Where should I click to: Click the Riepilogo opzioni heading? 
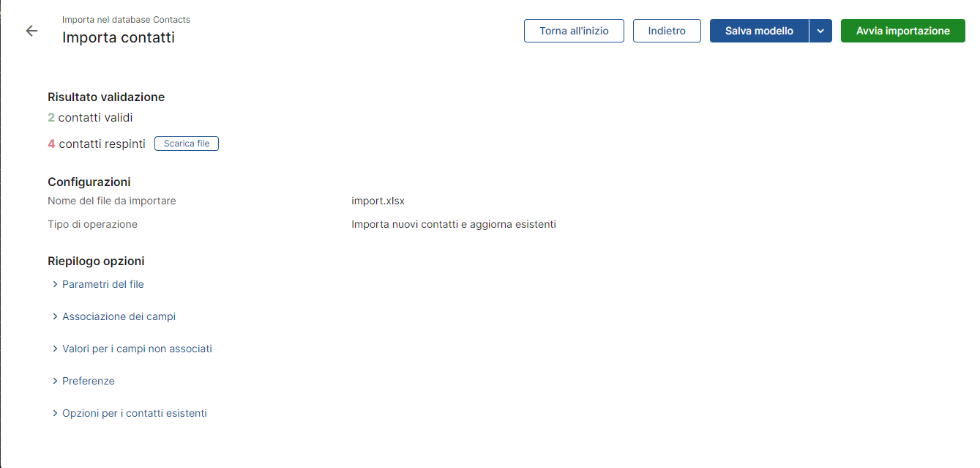tap(96, 261)
